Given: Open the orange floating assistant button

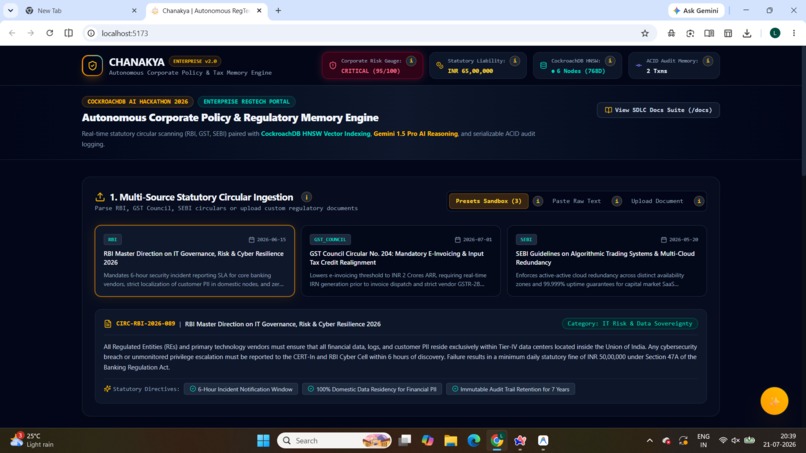Looking at the screenshot, I should pyautogui.click(x=774, y=401).
